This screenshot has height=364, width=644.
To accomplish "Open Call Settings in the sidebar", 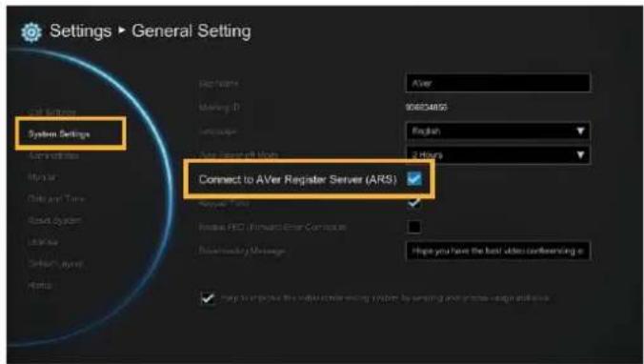I will click(x=52, y=112).
